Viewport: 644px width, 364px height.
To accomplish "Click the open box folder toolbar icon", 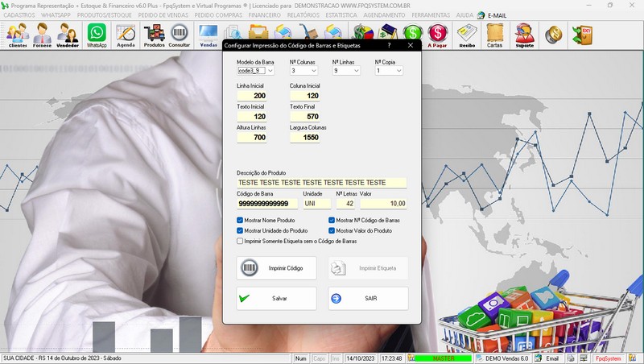I will (258, 32).
